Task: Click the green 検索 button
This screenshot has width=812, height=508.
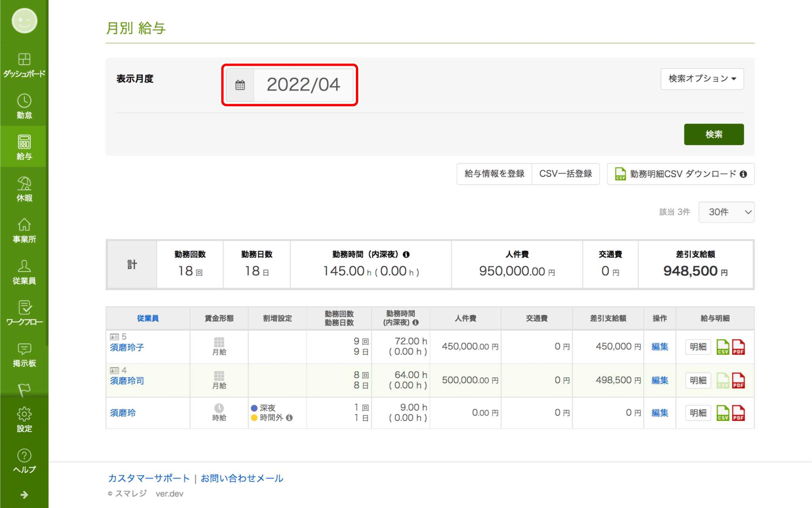Action: click(x=714, y=134)
